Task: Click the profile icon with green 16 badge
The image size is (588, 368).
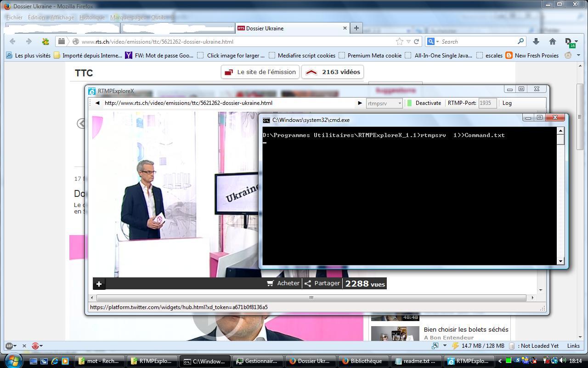Action: 570,42
